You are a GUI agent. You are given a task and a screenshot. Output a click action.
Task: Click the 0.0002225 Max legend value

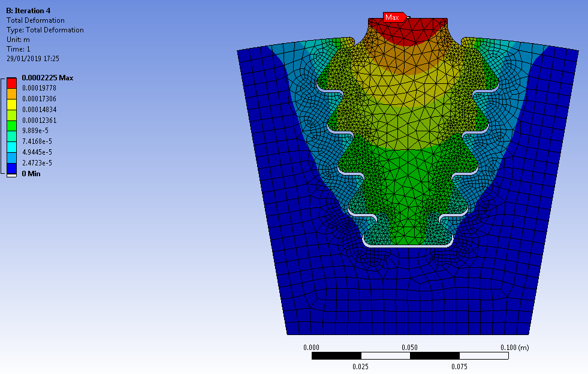[x=47, y=78]
